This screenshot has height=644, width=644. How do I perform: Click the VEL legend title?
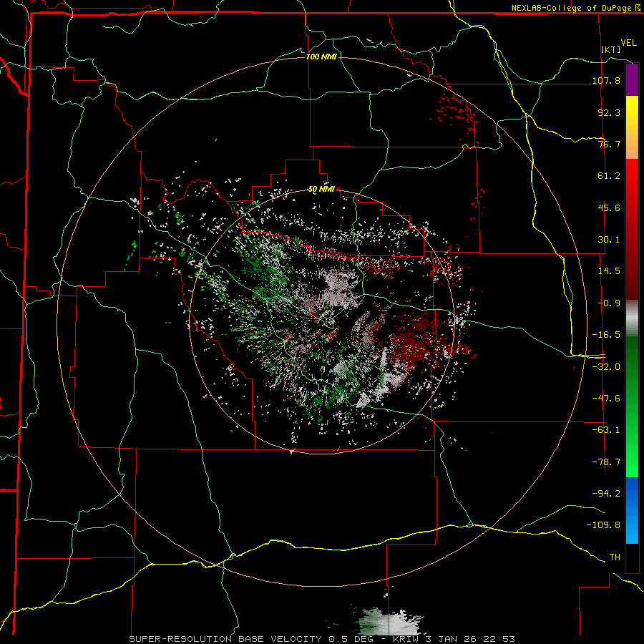(x=628, y=43)
